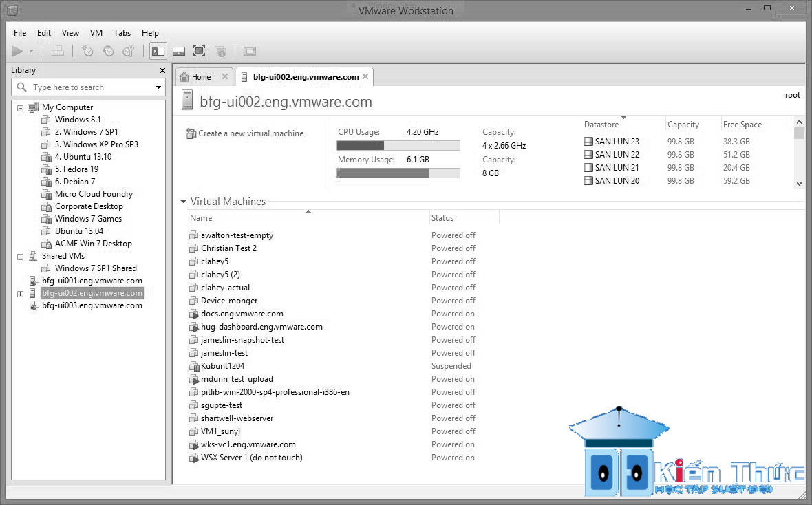Select the hug-dashboard.eng.vmware.com VM icon

tap(193, 327)
